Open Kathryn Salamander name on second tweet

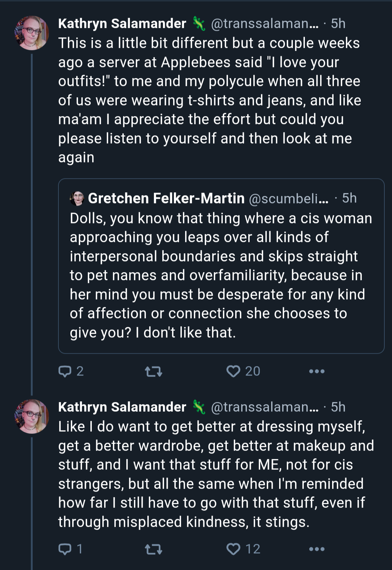122,407
